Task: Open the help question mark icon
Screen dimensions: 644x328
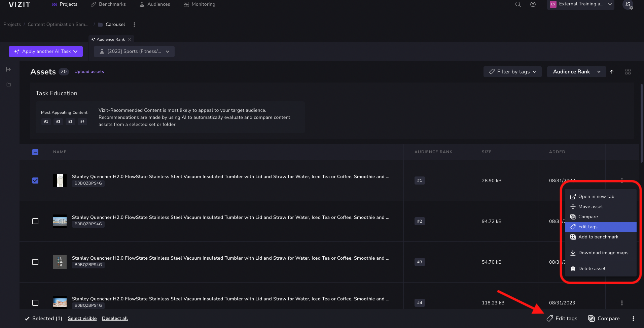Action: click(x=533, y=4)
